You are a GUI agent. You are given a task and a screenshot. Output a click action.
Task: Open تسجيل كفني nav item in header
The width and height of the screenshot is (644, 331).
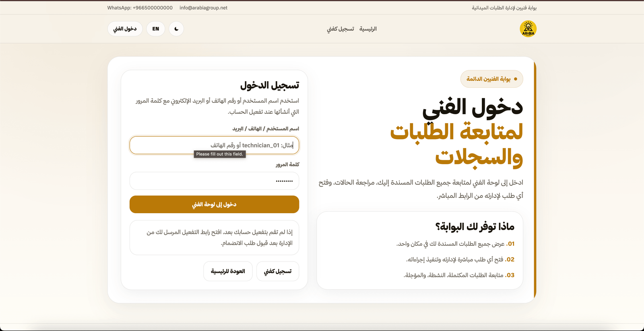coord(341,29)
